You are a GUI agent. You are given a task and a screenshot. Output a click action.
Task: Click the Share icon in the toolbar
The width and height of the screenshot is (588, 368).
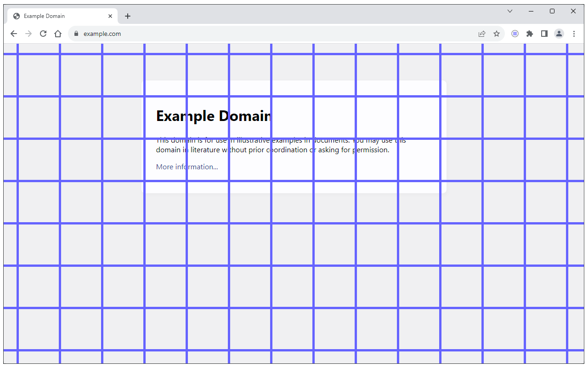pos(481,34)
